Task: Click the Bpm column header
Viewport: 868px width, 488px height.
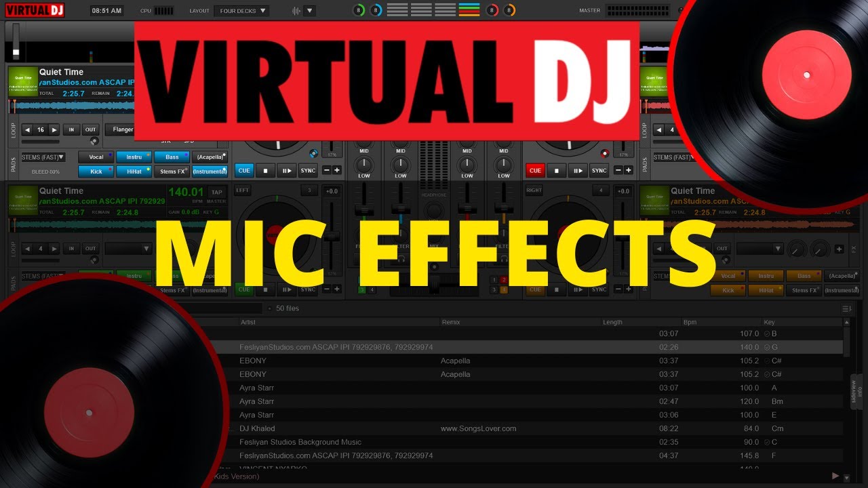Action: pyautogui.click(x=690, y=322)
